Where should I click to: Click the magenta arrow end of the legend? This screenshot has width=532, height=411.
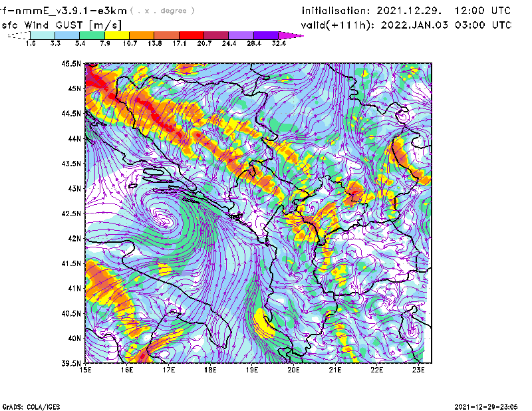pyautogui.click(x=291, y=35)
